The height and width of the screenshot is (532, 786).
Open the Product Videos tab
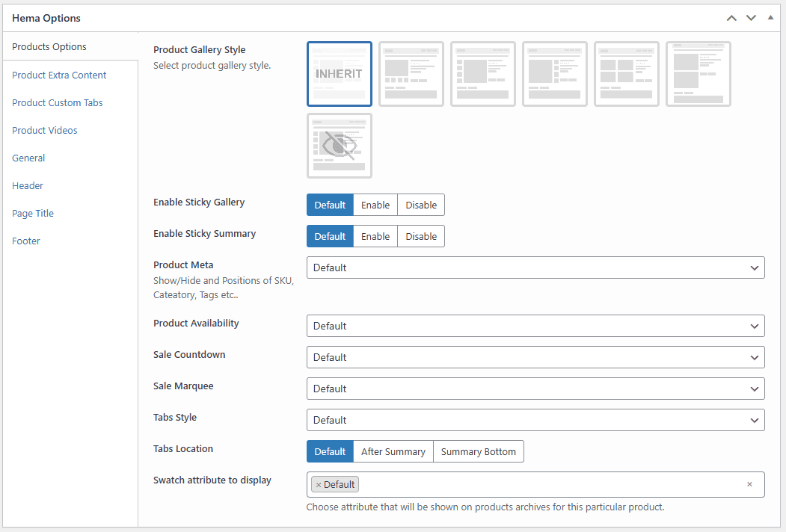click(45, 130)
